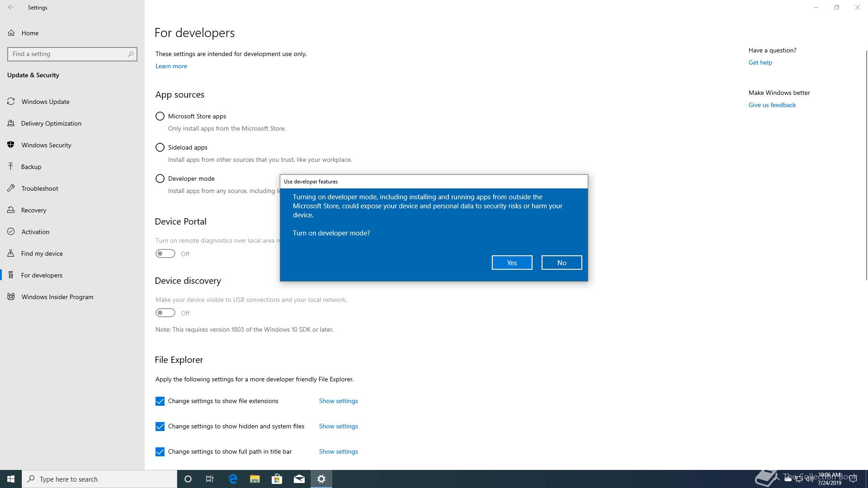868x488 pixels.
Task: Uncheck show full path in title bar
Action: click(x=160, y=452)
